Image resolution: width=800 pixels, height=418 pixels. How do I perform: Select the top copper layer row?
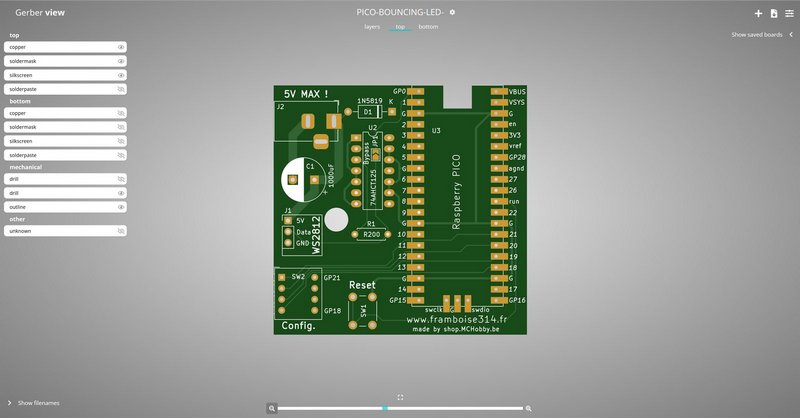tap(65, 47)
